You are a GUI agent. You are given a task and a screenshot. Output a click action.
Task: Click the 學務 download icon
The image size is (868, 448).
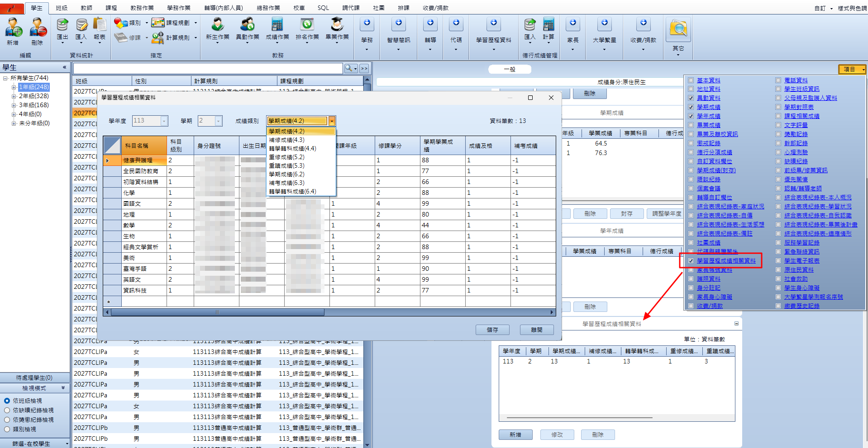tap(367, 24)
